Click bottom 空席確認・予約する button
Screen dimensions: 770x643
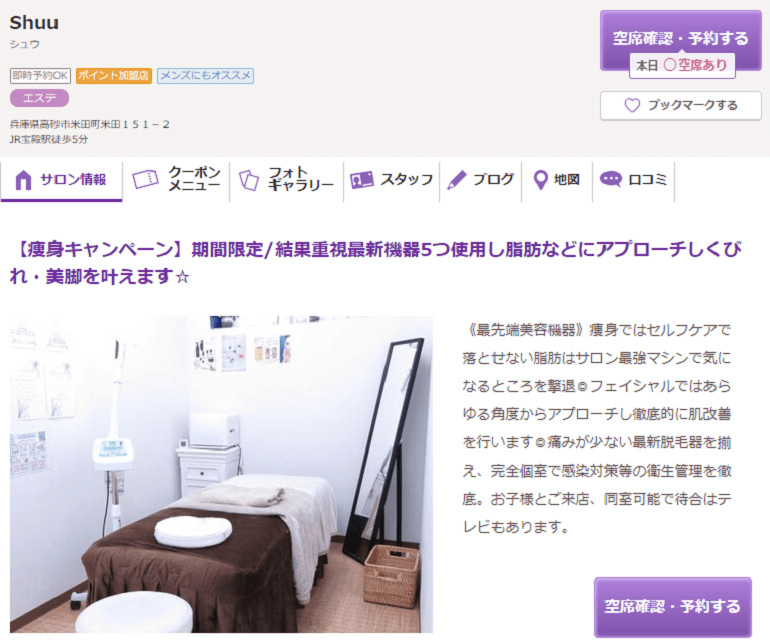(x=673, y=607)
